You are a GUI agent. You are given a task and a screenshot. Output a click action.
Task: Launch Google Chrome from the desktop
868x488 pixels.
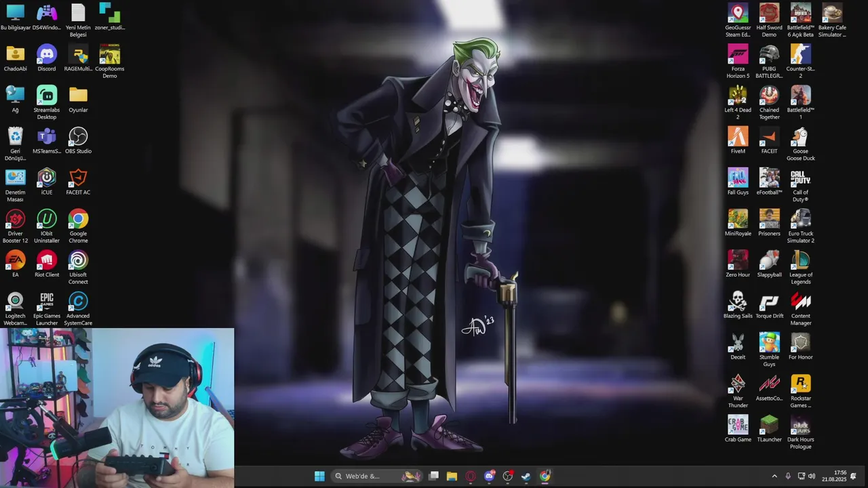78,226
